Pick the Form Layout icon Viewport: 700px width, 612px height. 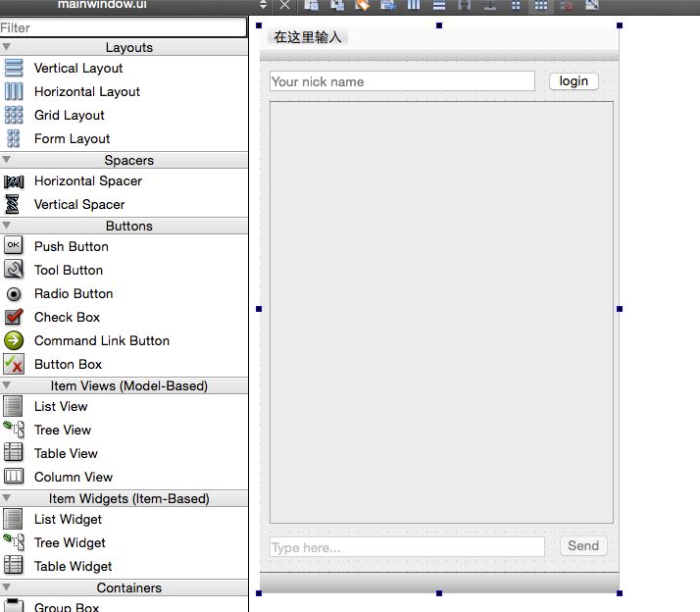pos(14,138)
